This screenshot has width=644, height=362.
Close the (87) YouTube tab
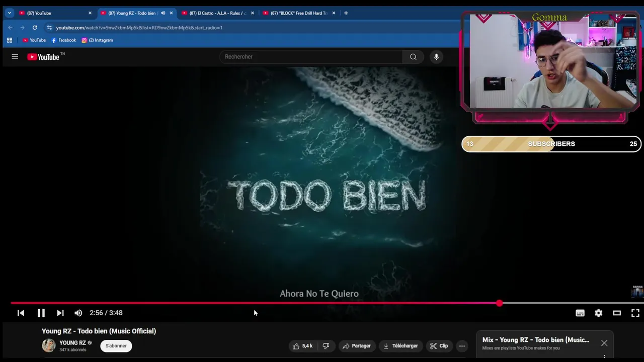pos(90,13)
